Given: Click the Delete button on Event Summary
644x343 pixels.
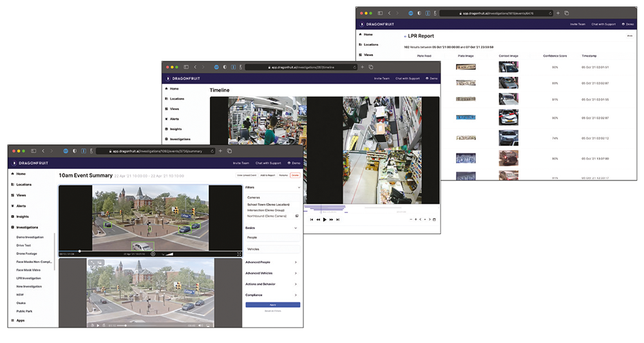Looking at the screenshot, I should pos(295,175).
